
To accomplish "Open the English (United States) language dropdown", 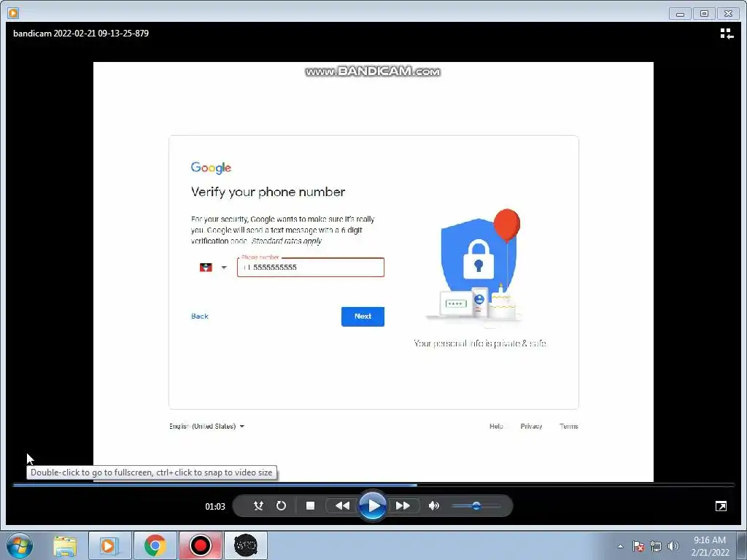I will point(206,426).
